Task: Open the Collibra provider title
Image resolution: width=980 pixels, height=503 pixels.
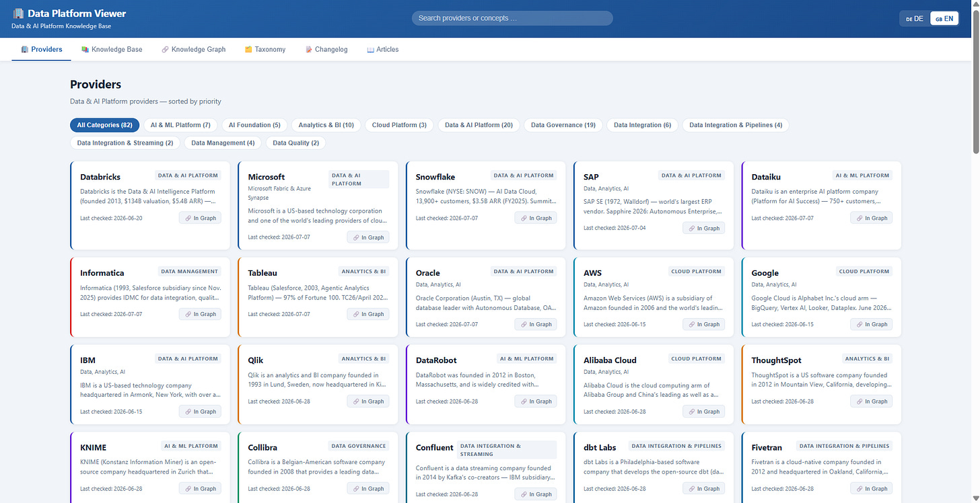Action: 262,447
